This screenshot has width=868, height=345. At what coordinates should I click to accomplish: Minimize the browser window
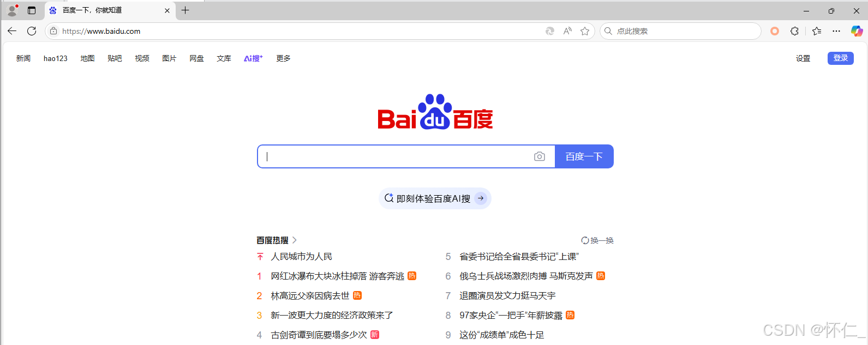click(806, 10)
